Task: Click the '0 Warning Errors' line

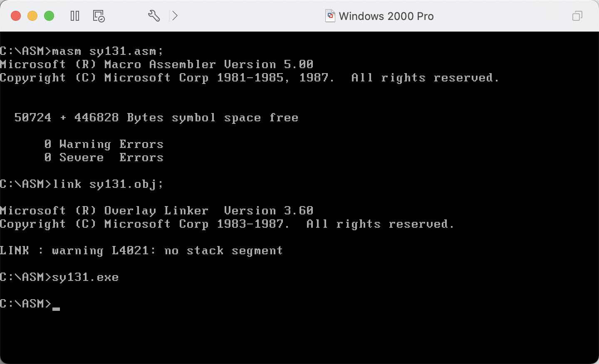Action: [104, 144]
